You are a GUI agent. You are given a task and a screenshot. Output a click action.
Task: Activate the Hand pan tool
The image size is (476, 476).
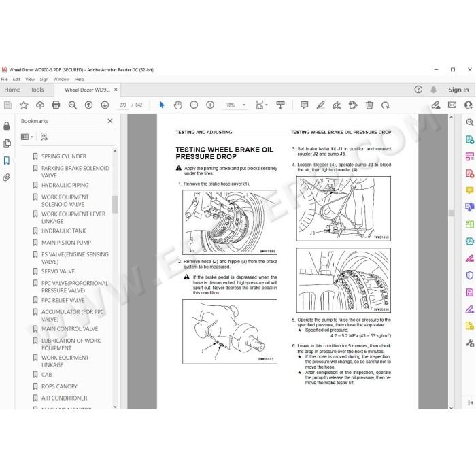click(x=177, y=105)
